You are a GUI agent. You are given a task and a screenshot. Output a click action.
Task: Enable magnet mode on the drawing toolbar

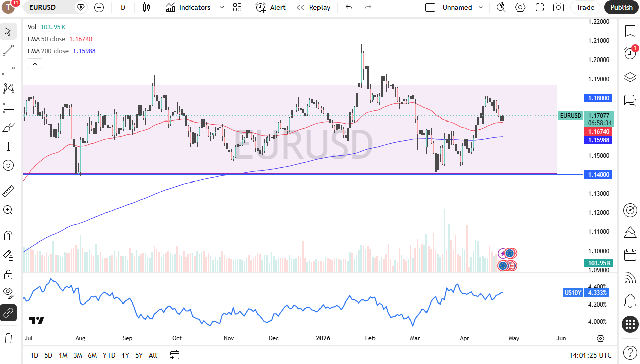coord(8,235)
